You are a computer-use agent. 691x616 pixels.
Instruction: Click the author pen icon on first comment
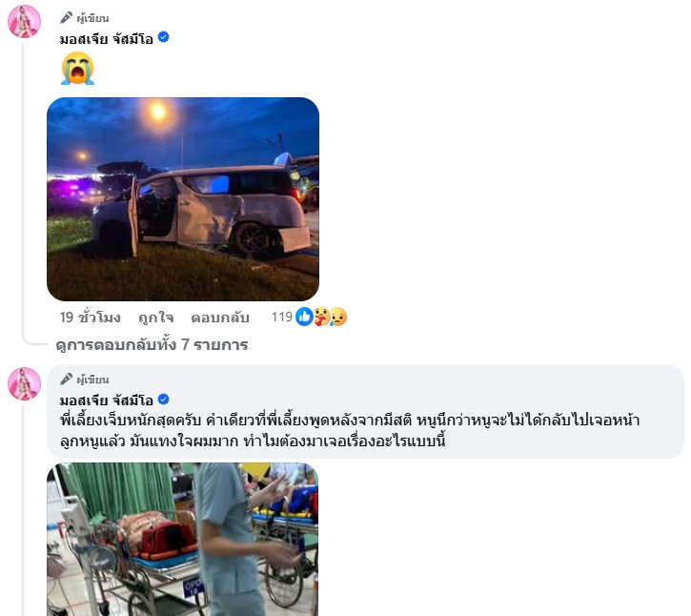coord(66,17)
